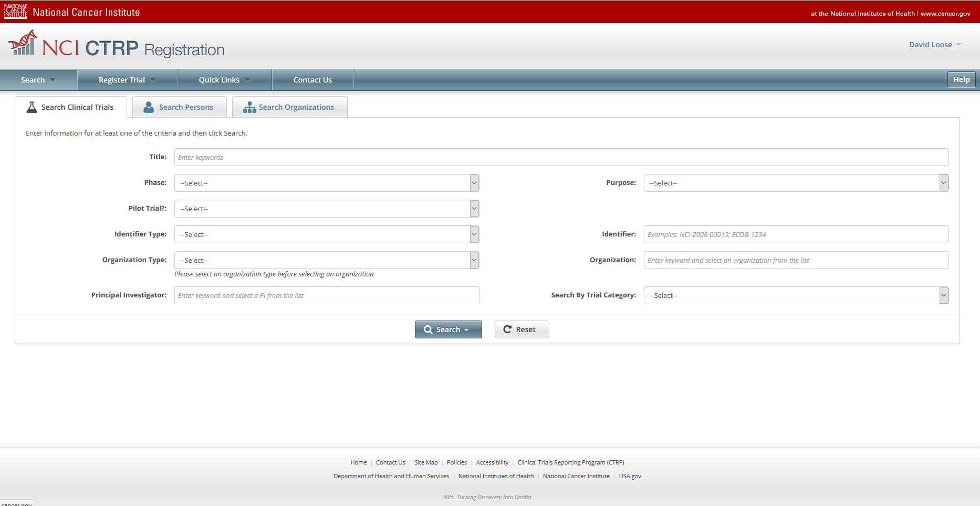The height and width of the screenshot is (506, 980).
Task: Click the blue Search button
Action: coord(449,329)
